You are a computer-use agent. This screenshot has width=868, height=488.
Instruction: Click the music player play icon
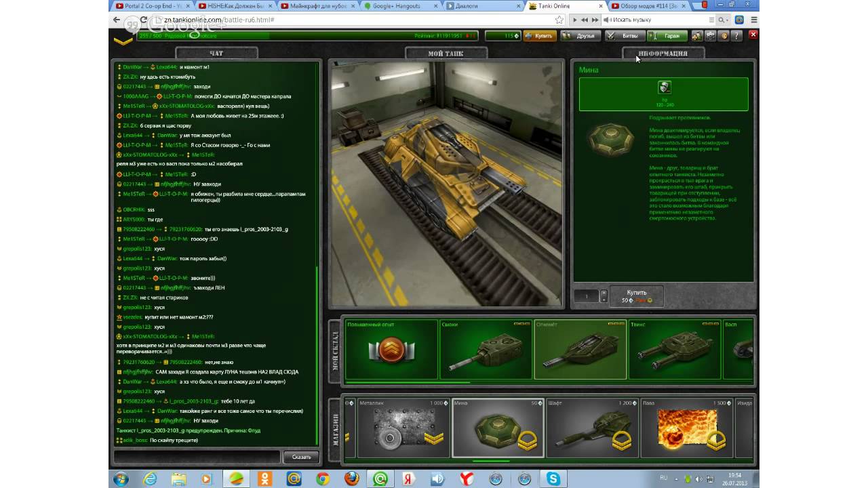pos(575,20)
